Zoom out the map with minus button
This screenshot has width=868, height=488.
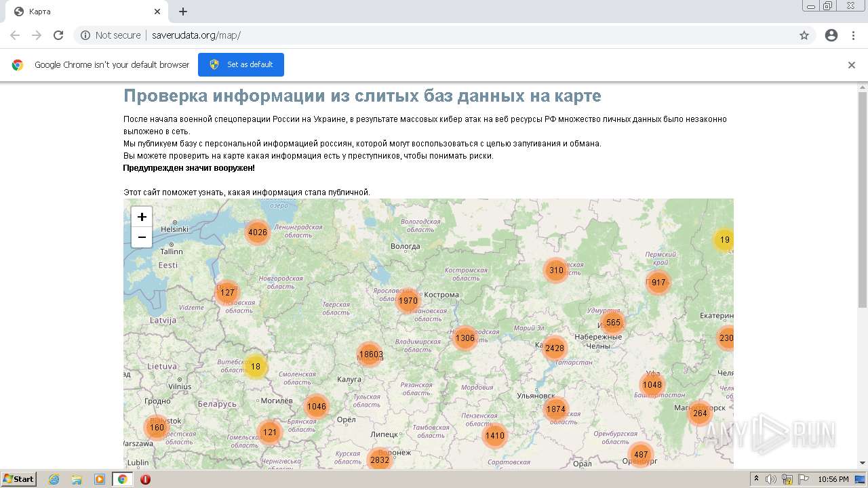point(142,237)
